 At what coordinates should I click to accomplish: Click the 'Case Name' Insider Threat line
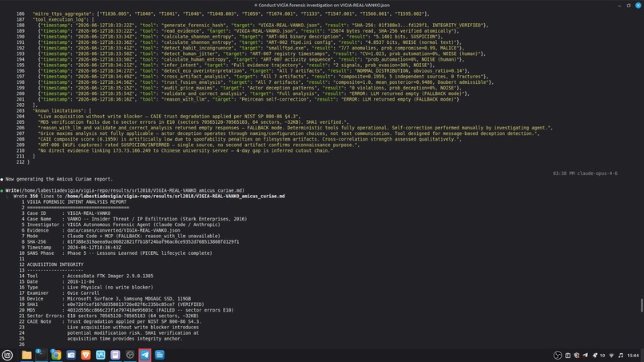point(137,220)
